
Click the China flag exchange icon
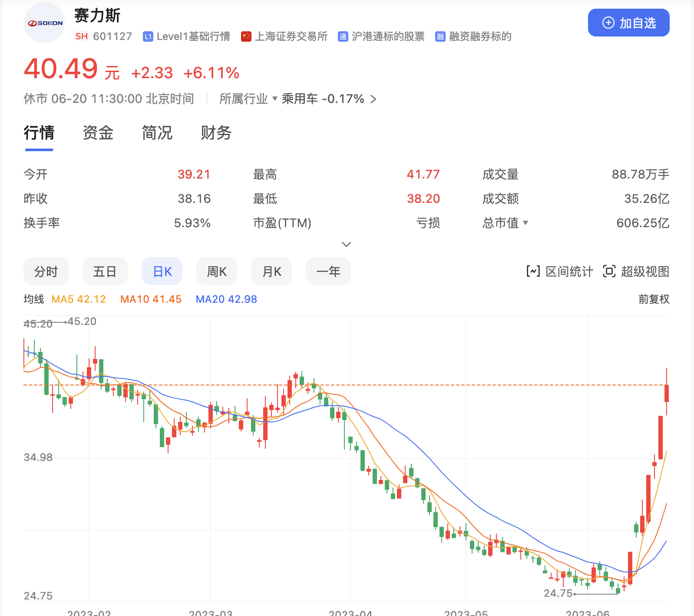point(246,36)
